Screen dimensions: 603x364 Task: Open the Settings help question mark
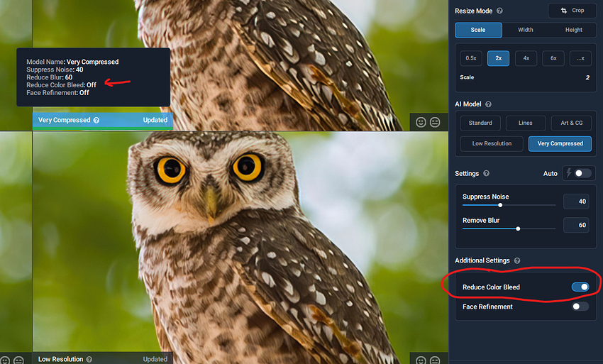[x=486, y=173]
